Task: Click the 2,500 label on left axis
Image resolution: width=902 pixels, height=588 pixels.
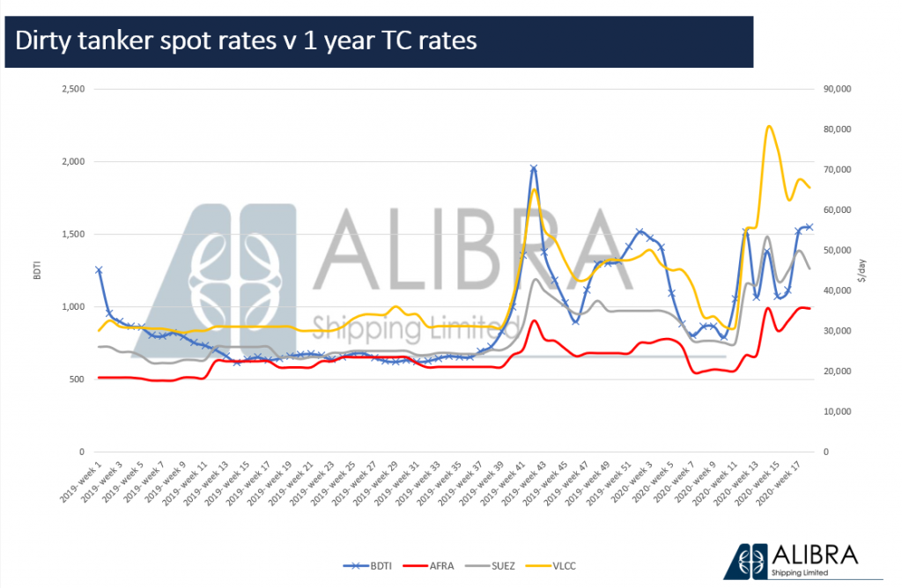Action: [x=72, y=89]
